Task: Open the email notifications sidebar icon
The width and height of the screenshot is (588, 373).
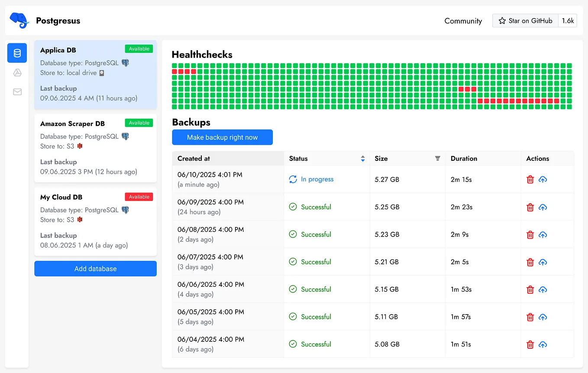Action: tap(17, 92)
